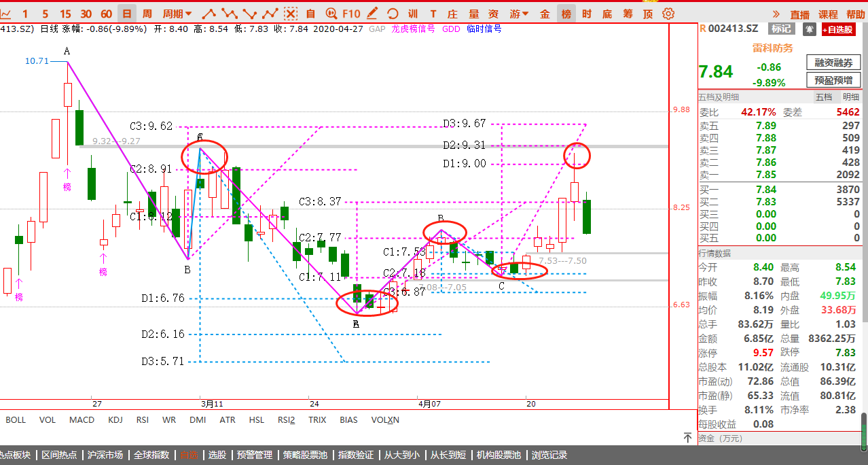Open the gear settings icon
Screen dimensions: 868x465
(668, 13)
